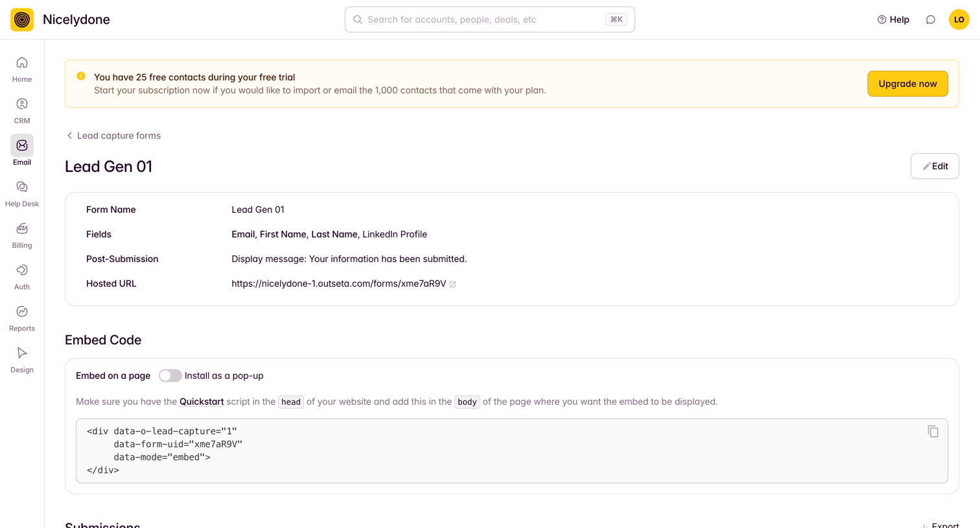
Task: Click the Upgrade now button
Action: pos(907,84)
